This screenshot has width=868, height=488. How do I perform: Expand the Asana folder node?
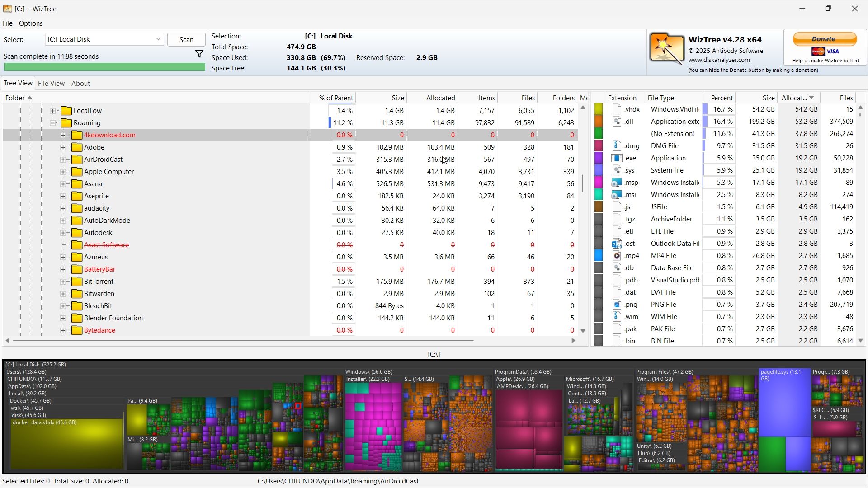(x=63, y=184)
